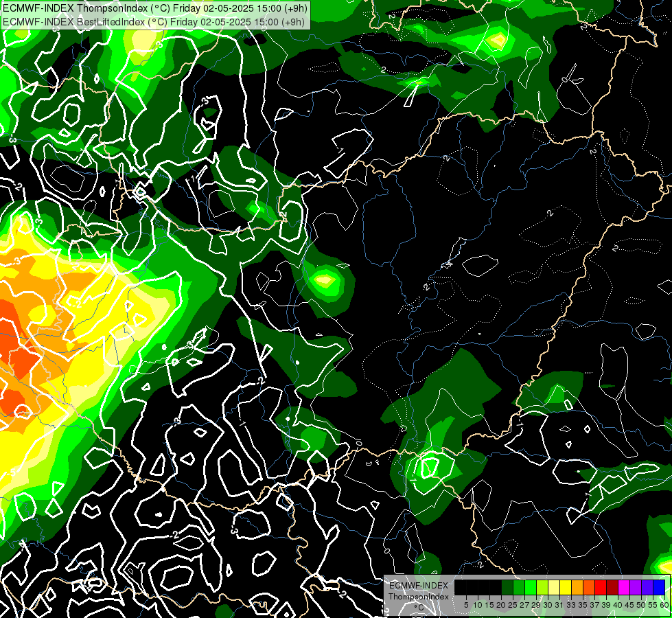Click legend scale value 31
672x618 pixels.
click(x=559, y=605)
